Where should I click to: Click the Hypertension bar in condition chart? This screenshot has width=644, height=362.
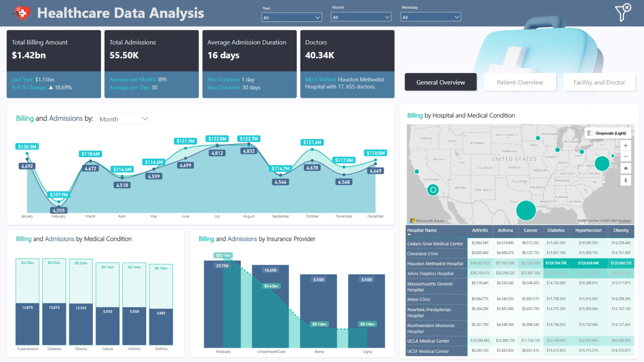click(28, 323)
